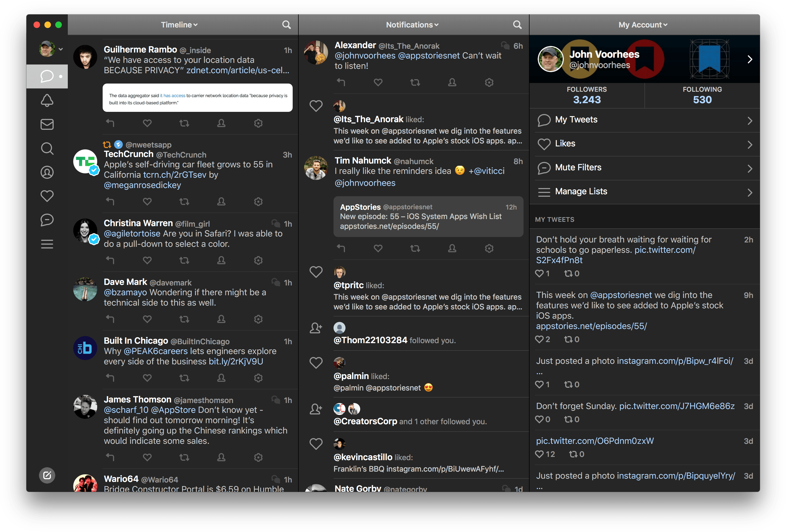Image resolution: width=786 pixels, height=532 pixels.
Task: Open Direct Messages envelope in sidebar
Action: click(47, 124)
